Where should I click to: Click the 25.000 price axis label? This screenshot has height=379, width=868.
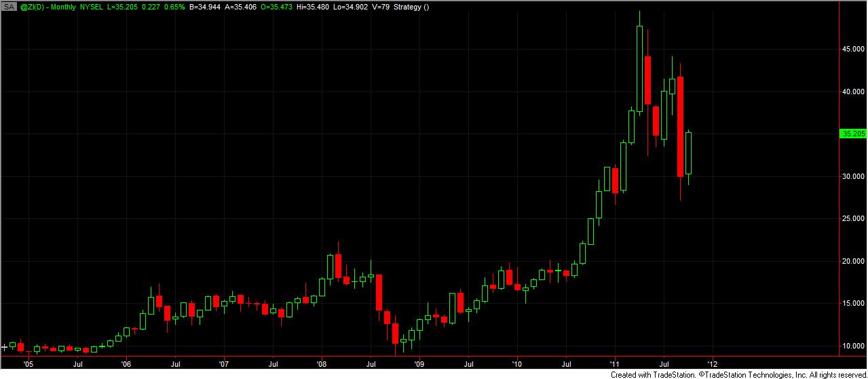(853, 219)
